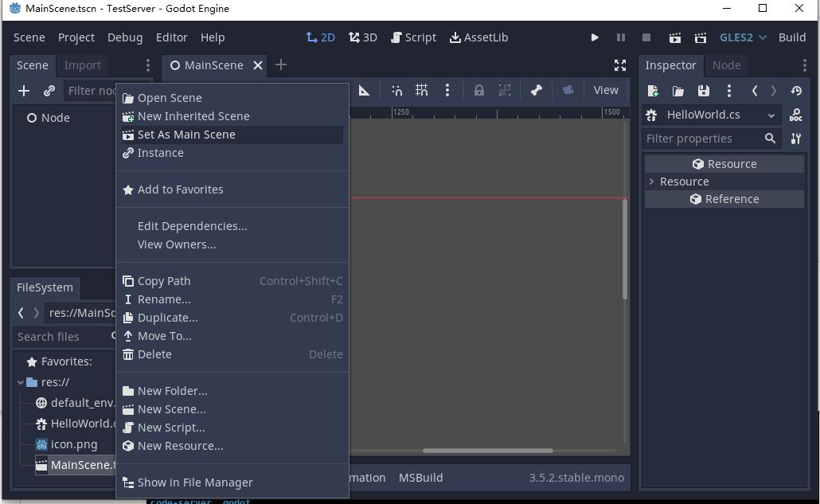This screenshot has width=820, height=504.
Task: Choose Show in File Manager
Action: point(232,483)
